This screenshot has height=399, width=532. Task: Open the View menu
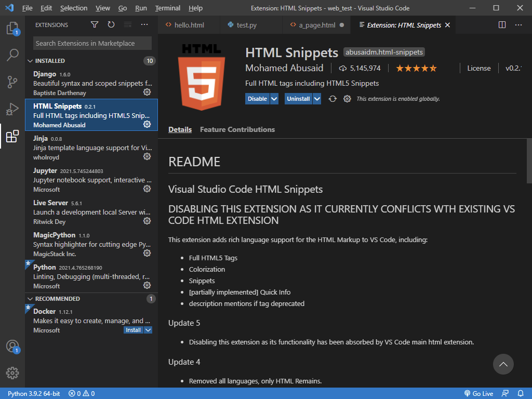[x=102, y=8]
